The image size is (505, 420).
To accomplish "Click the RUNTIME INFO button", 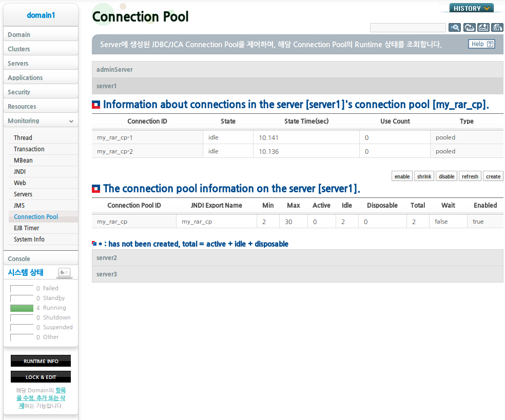I will tap(41, 361).
